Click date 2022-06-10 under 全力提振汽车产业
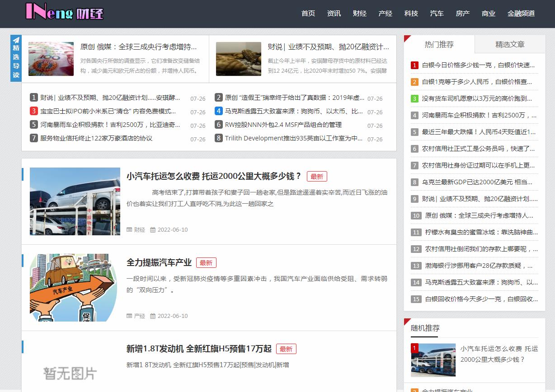Viewport: 555px width, 392px height. click(x=173, y=316)
